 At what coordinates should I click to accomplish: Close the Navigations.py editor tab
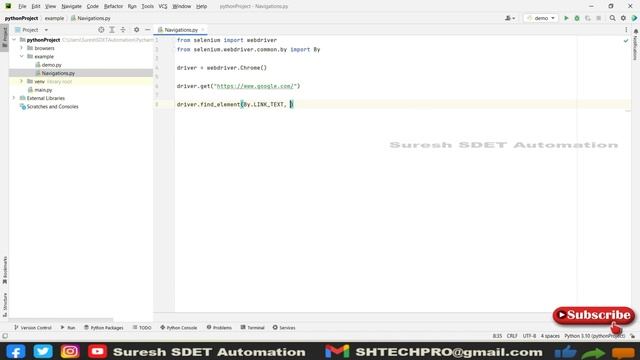[x=203, y=30]
